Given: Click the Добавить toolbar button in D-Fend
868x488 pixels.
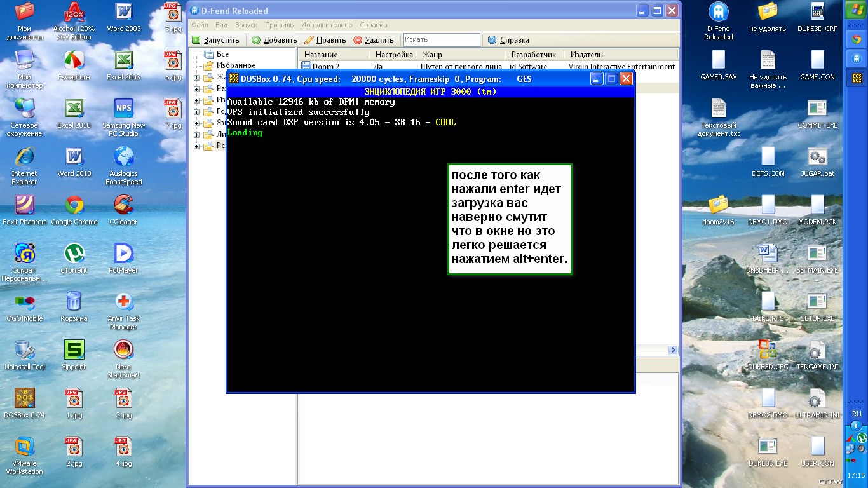Looking at the screenshot, I should (x=275, y=40).
